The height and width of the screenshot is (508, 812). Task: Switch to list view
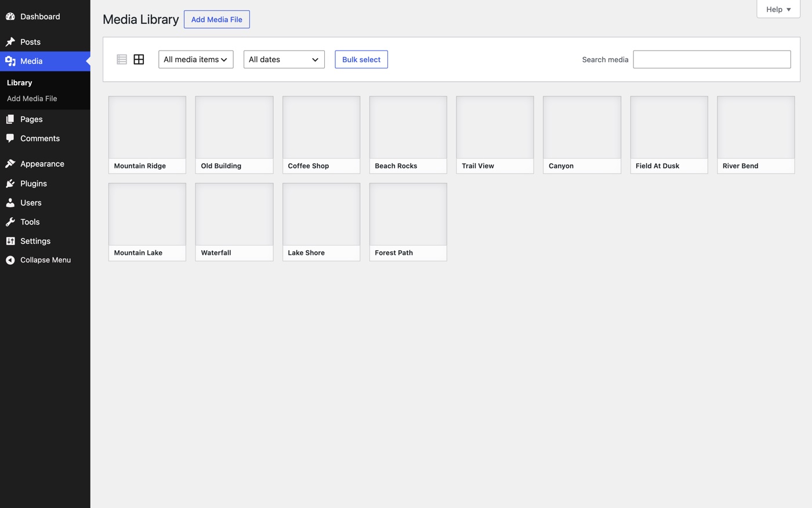pos(122,59)
